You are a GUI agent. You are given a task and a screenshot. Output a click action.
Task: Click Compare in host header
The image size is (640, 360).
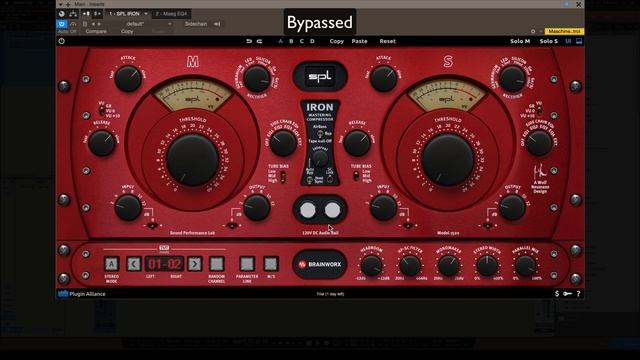96,31
